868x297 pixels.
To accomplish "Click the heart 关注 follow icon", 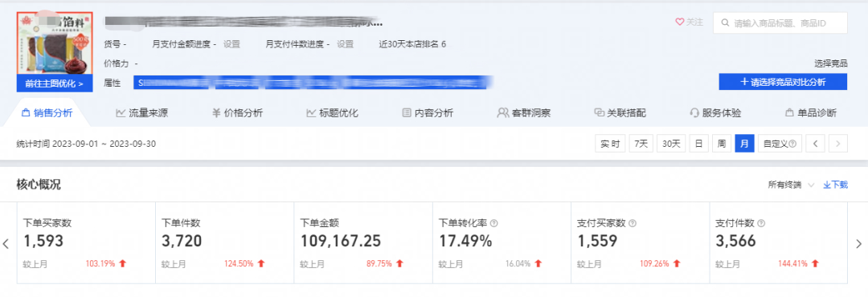I will 679,22.
